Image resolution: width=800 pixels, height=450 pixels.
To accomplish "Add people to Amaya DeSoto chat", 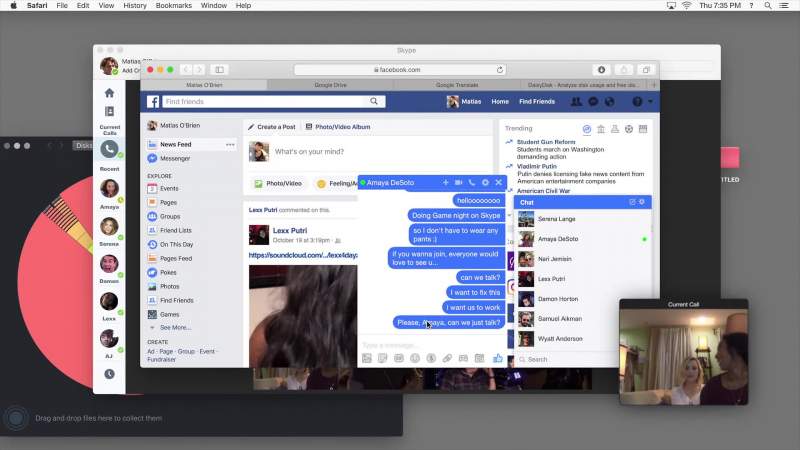I will click(445, 182).
